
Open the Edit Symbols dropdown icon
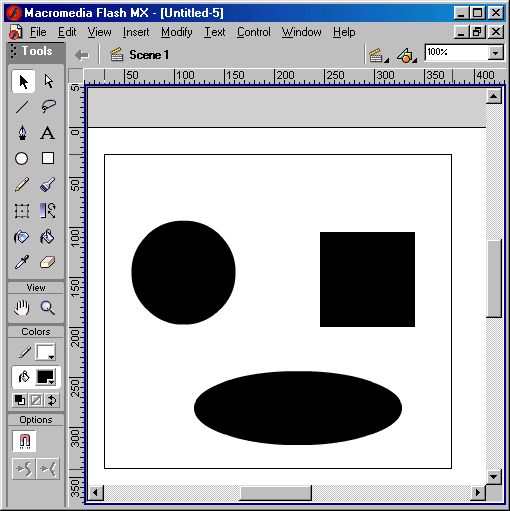[x=407, y=55]
